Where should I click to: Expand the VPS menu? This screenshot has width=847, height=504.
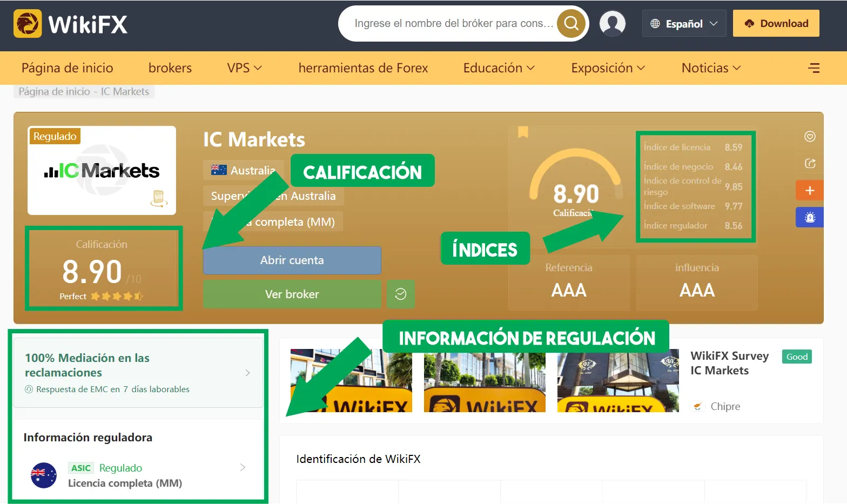pyautogui.click(x=244, y=68)
